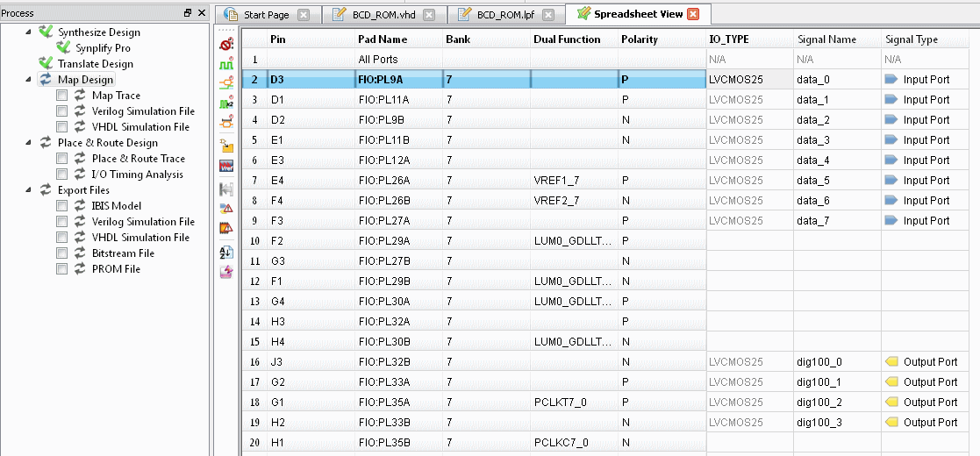Screen dimensions: 980x456
Task: Select pin cell G1 in row 18
Action: point(311,403)
